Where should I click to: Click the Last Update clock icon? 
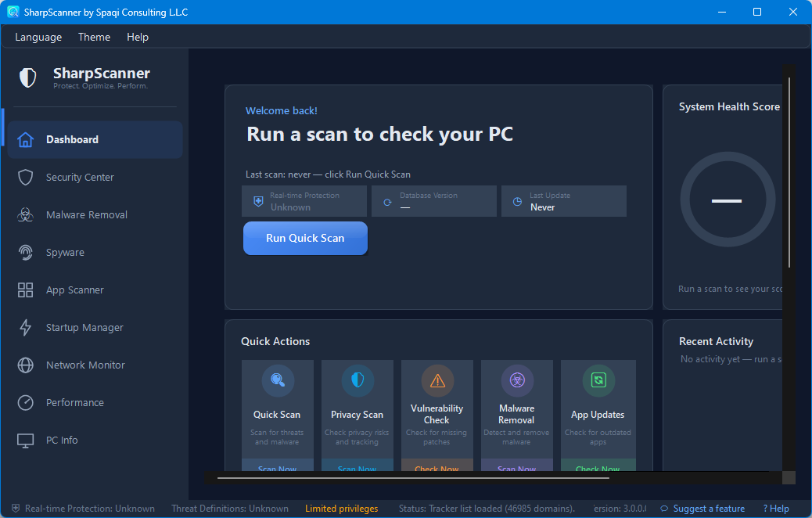coord(517,202)
